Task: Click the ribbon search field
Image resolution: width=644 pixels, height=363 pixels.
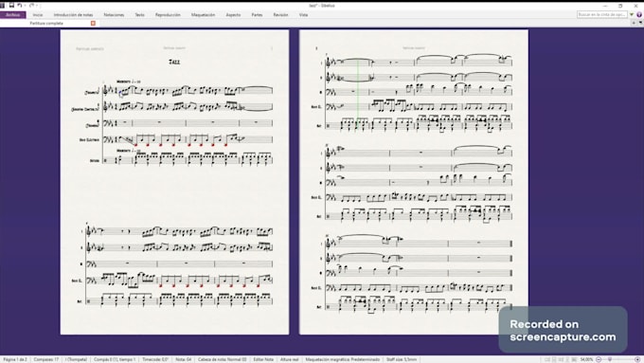Action: pyautogui.click(x=602, y=15)
